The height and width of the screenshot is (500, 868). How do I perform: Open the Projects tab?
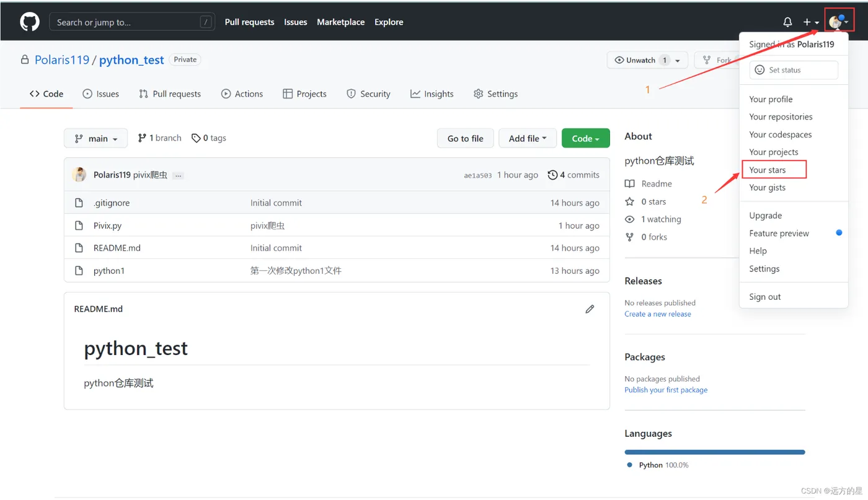click(x=304, y=94)
